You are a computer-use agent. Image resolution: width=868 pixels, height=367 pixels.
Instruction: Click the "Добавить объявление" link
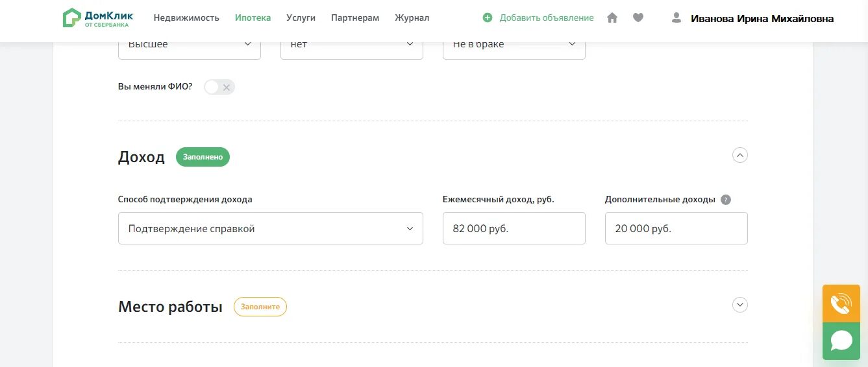pos(546,18)
